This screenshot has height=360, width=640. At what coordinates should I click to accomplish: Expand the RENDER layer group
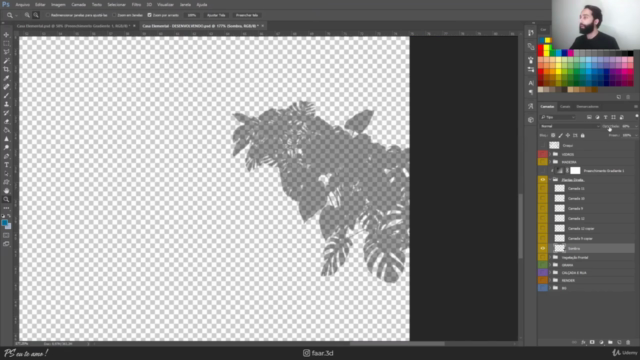[x=550, y=280]
